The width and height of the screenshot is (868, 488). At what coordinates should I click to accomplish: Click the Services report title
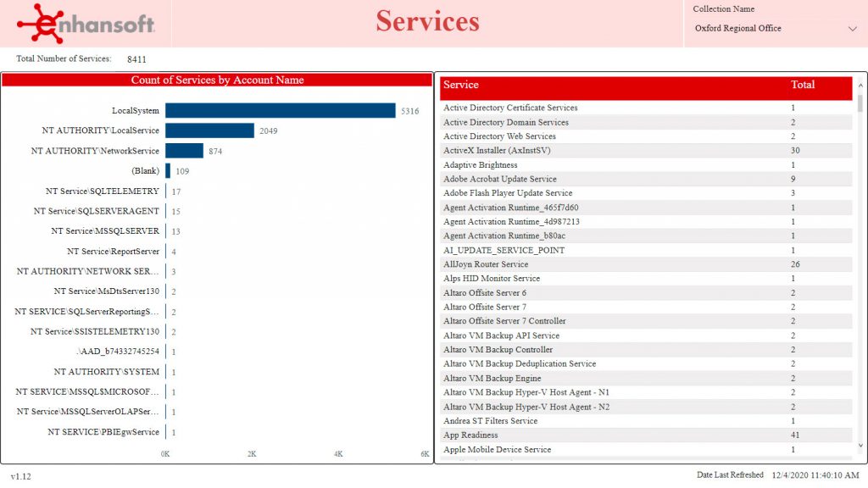[x=427, y=21]
